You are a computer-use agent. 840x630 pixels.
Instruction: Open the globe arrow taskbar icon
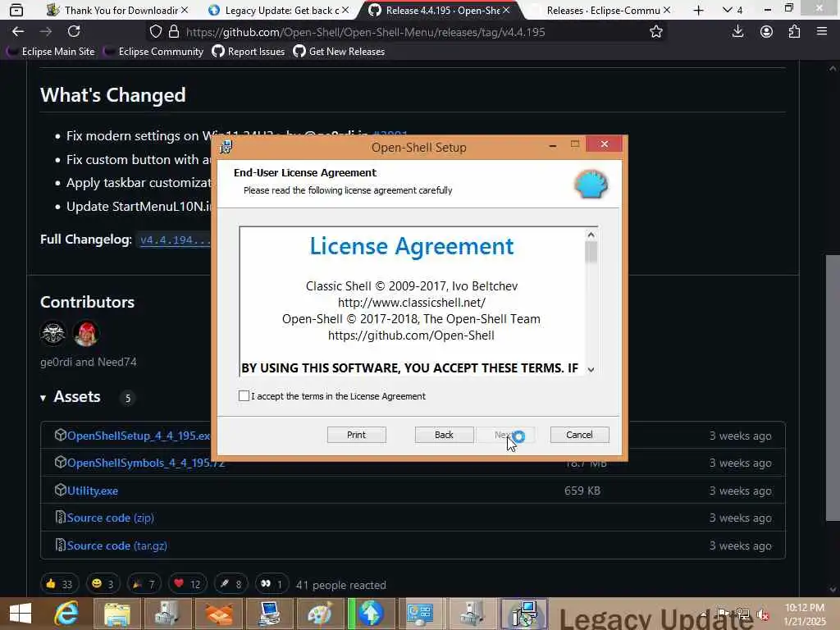pos(371,614)
